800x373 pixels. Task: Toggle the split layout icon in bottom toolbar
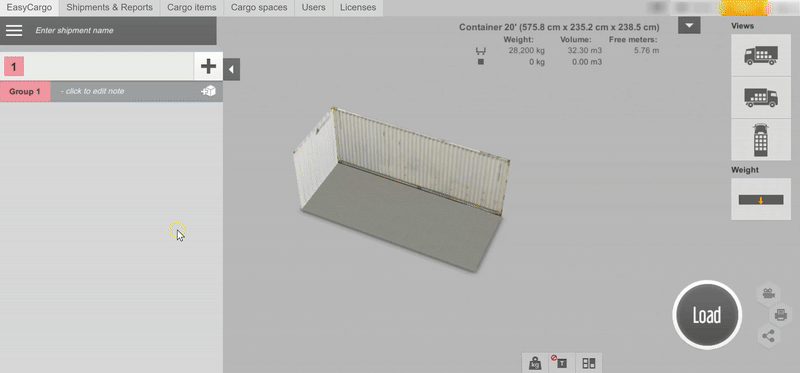[x=589, y=363]
